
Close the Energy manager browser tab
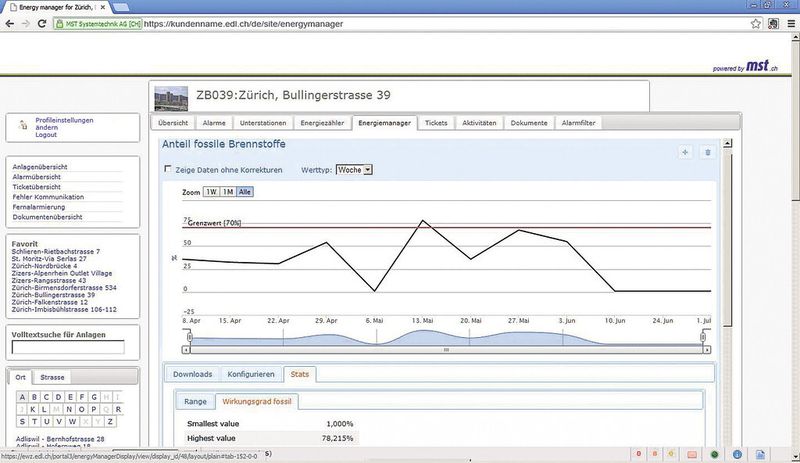tap(103, 7)
